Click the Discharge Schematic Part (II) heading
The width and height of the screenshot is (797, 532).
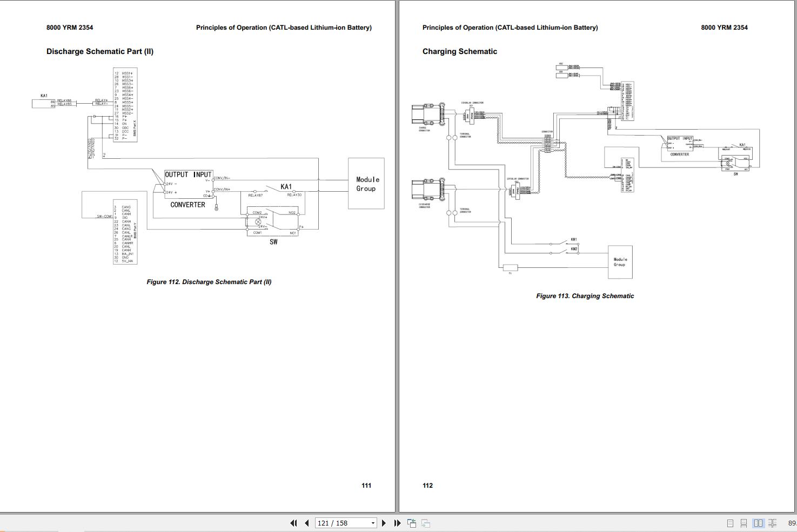100,51
